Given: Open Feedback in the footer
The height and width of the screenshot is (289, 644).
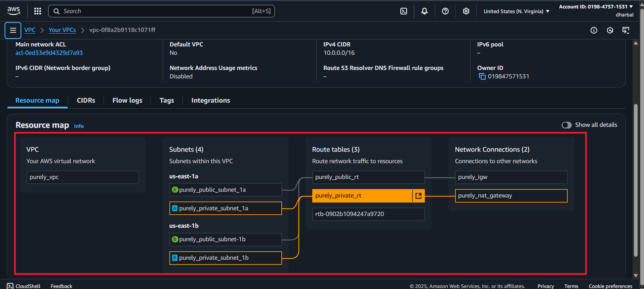Looking at the screenshot, I should pos(62,286).
